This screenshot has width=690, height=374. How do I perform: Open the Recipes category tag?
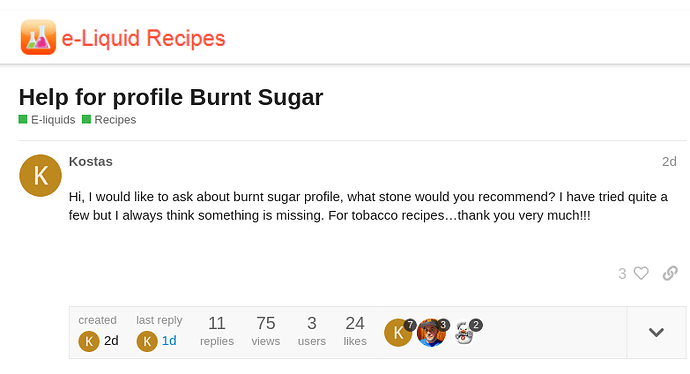pyautogui.click(x=109, y=120)
